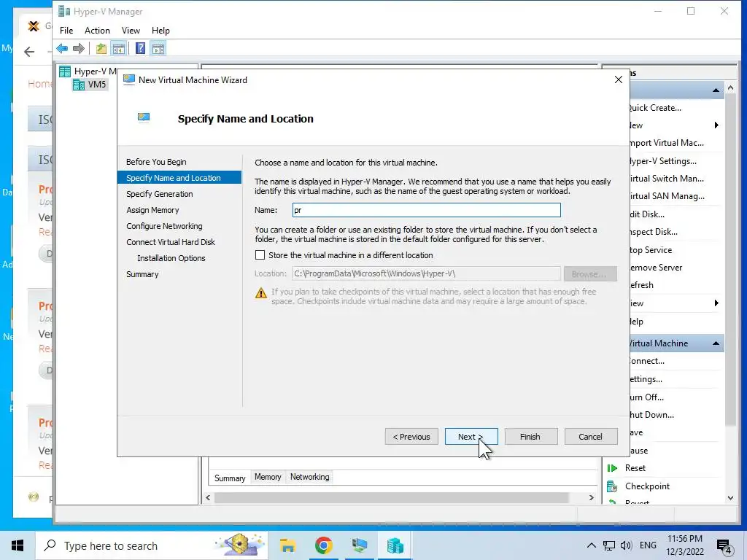The height and width of the screenshot is (560, 747).
Task: Click the Back arrow toolbar icon
Action: (x=62, y=48)
